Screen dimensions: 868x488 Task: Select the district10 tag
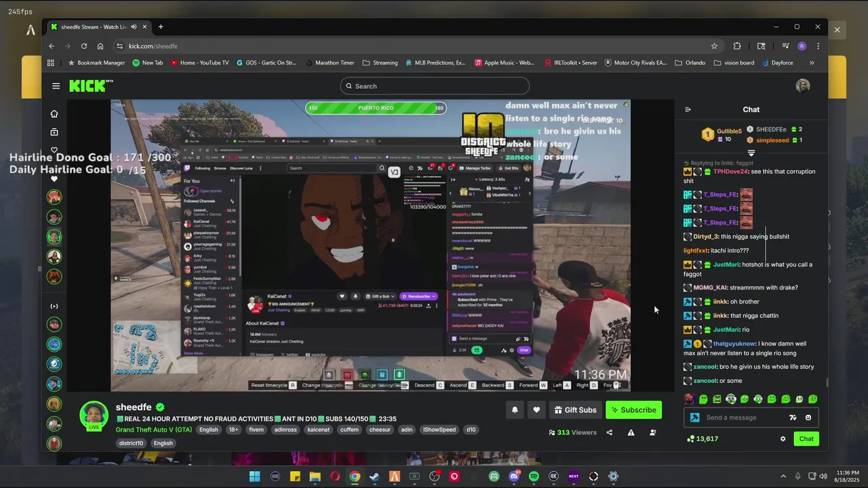pyautogui.click(x=132, y=443)
